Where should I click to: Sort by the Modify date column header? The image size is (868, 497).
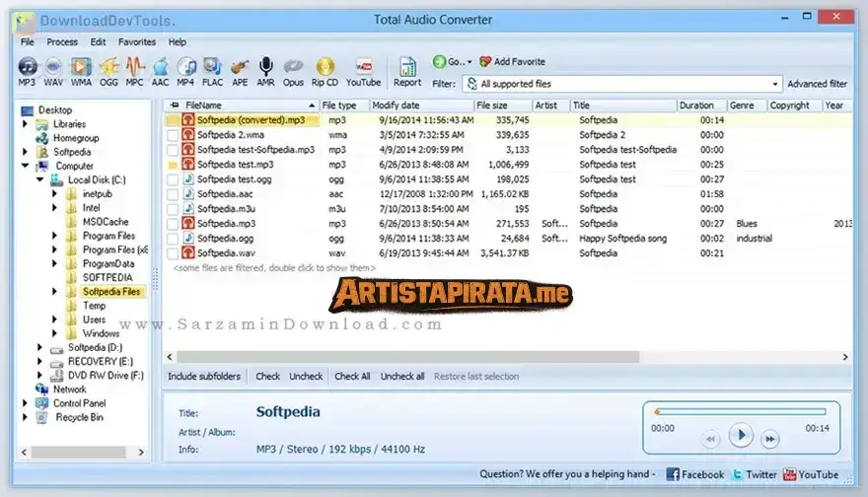pyautogui.click(x=421, y=106)
